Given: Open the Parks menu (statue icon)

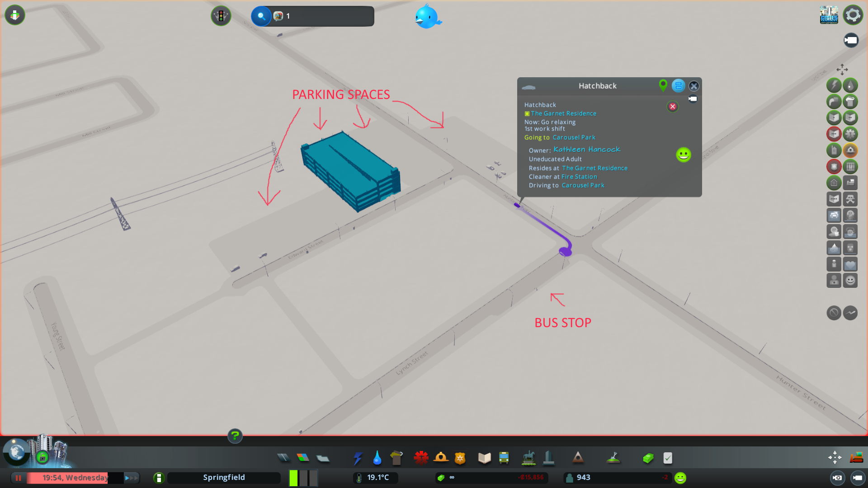Looking at the screenshot, I should (528, 458).
